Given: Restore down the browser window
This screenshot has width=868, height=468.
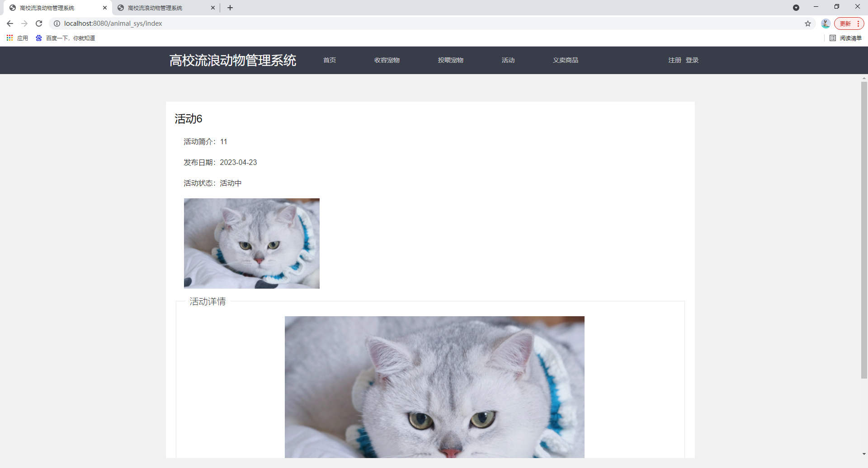Looking at the screenshot, I should (x=837, y=7).
